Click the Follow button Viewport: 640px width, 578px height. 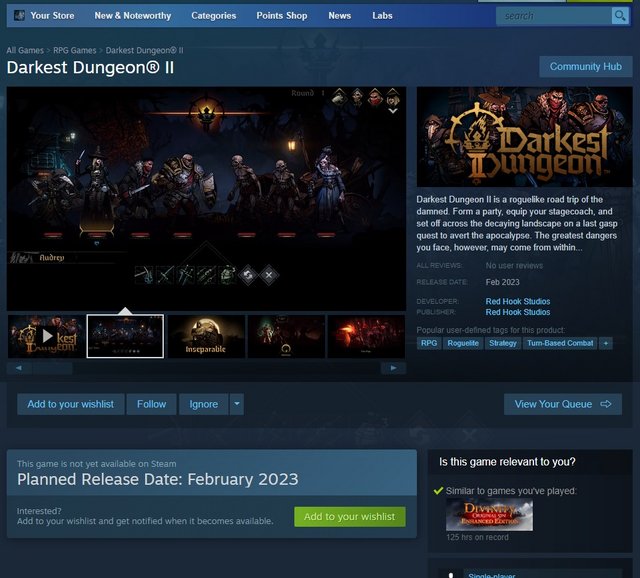click(151, 404)
